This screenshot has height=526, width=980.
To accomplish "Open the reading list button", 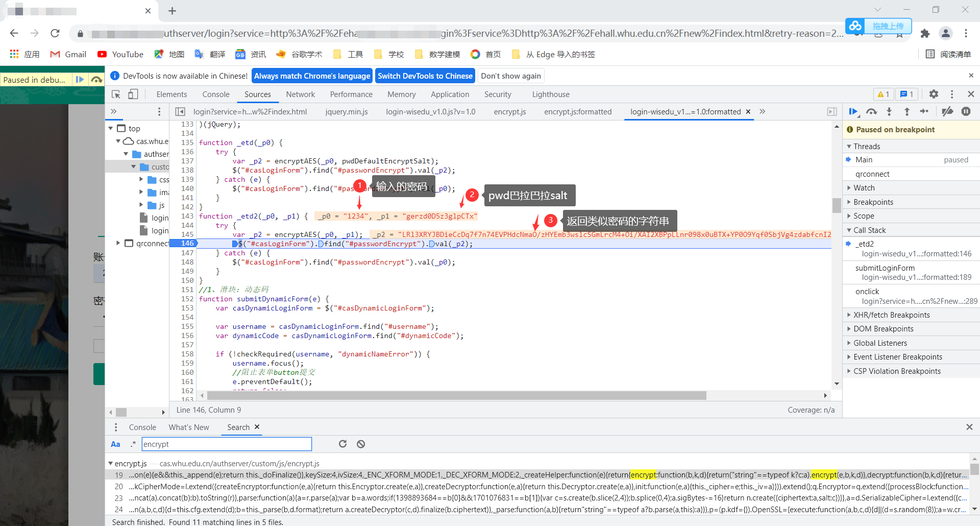I will (948, 54).
